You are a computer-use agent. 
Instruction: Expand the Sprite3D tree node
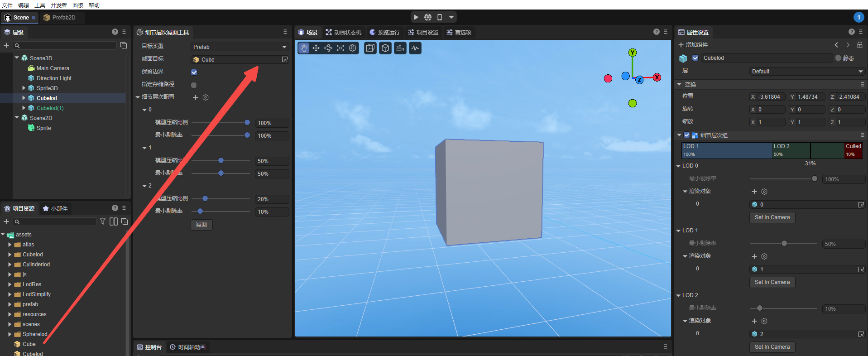pos(24,88)
